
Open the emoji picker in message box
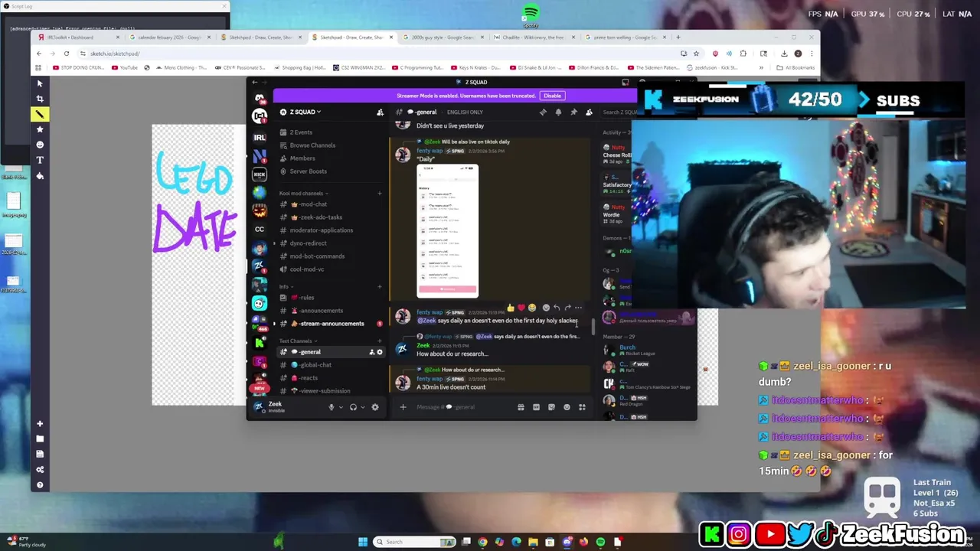[x=567, y=407]
